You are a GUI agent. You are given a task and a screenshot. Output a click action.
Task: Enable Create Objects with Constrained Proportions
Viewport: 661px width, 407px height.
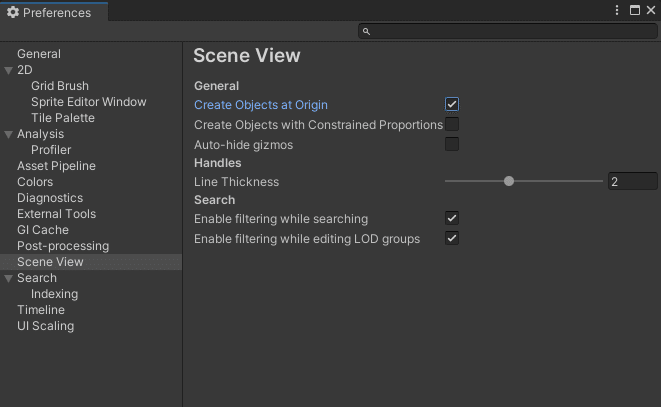[x=451, y=124]
